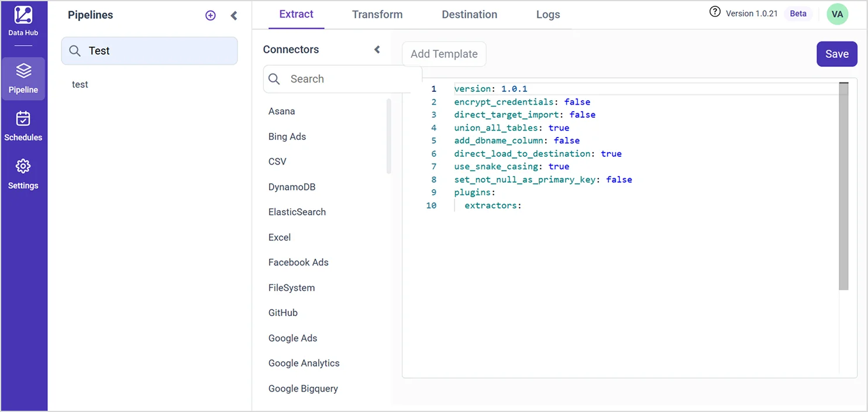
Task: Open the help question mark icon
Action: (x=715, y=12)
